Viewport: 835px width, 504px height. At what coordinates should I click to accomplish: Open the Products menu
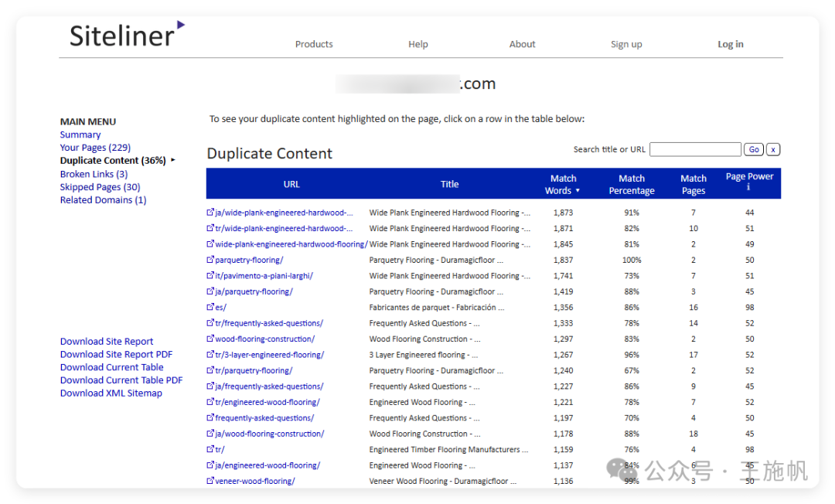314,44
